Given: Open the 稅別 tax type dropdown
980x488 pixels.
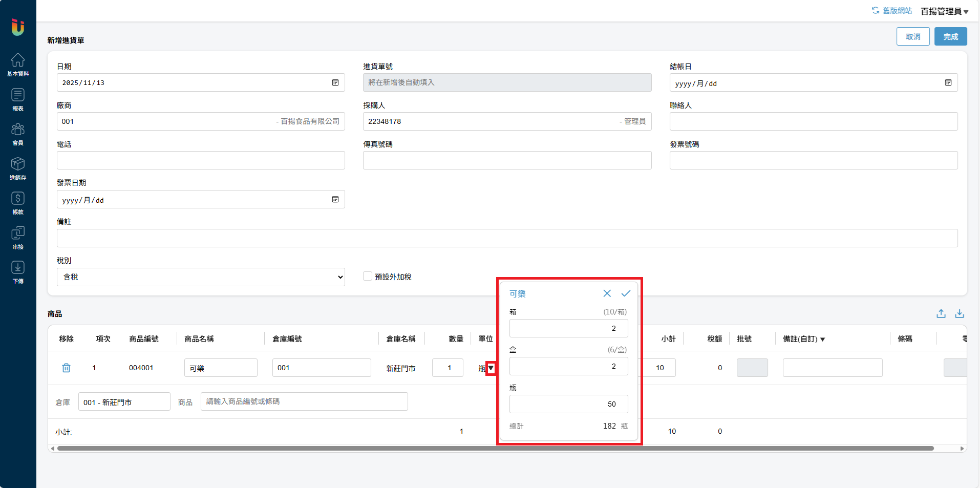Looking at the screenshot, I should coord(201,277).
